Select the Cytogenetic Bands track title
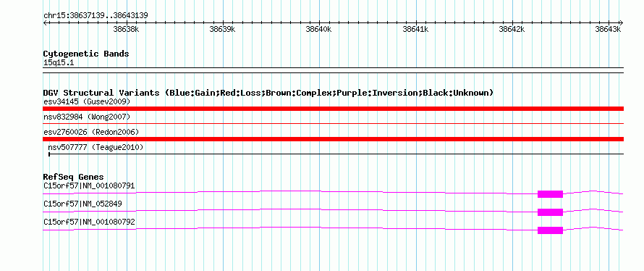This screenshot has width=644, height=271. tap(86, 54)
